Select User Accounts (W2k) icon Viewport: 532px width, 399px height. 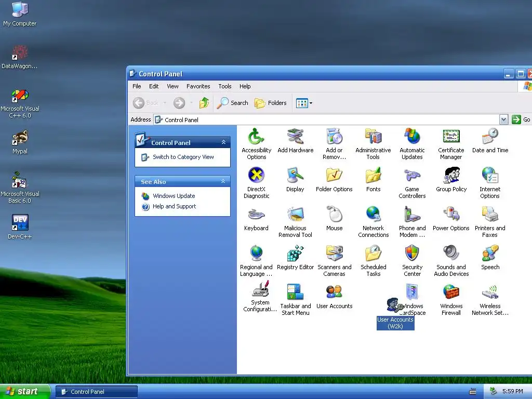pos(395,313)
